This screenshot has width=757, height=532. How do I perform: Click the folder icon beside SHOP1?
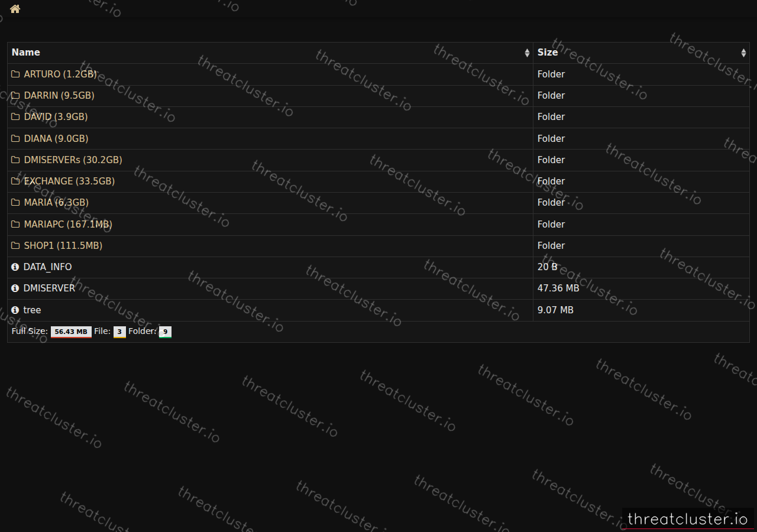[x=15, y=245]
